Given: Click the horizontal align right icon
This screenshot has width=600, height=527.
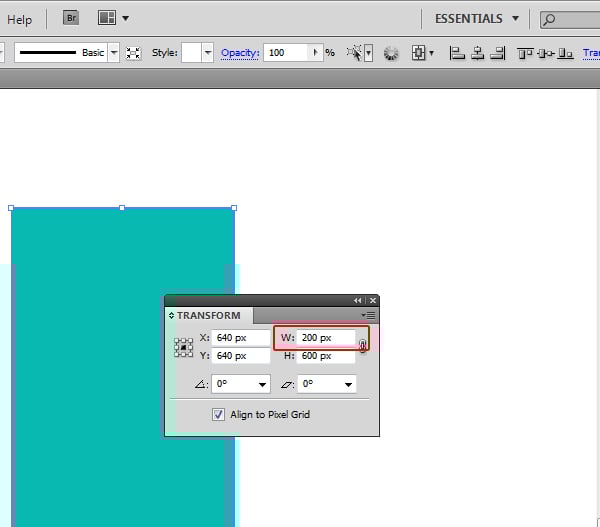Looking at the screenshot, I should [497, 53].
